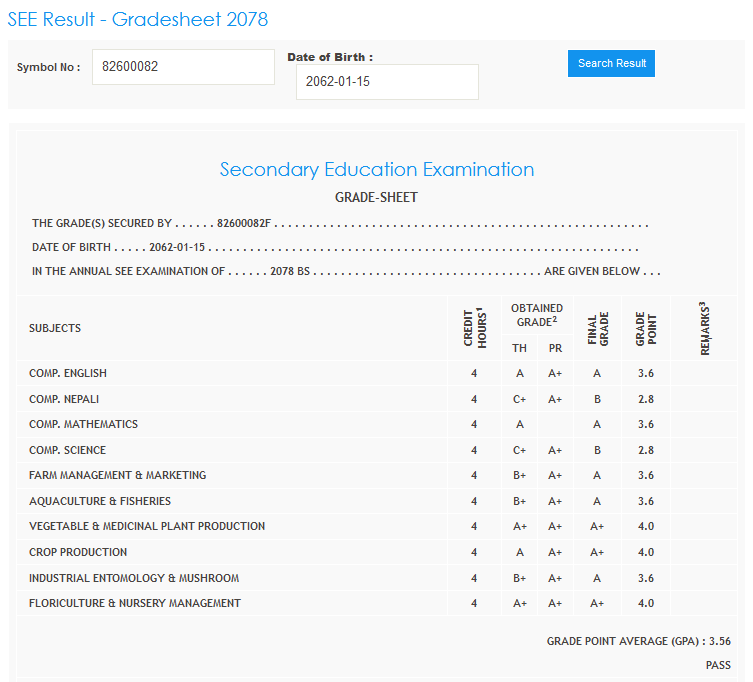Click the OBTAINED GRADE column header
Viewport: 753px width, 682px height.
537,314
